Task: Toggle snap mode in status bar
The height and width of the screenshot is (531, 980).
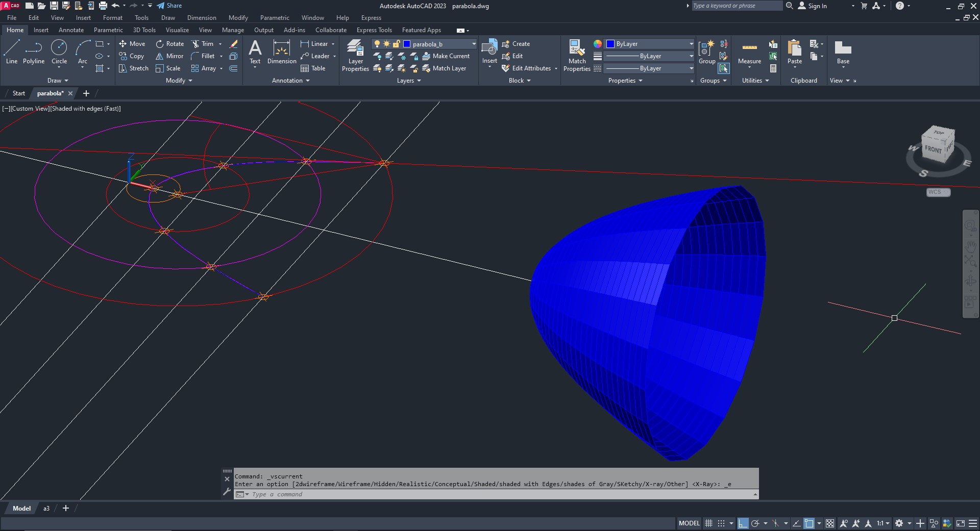Action: (x=721, y=523)
